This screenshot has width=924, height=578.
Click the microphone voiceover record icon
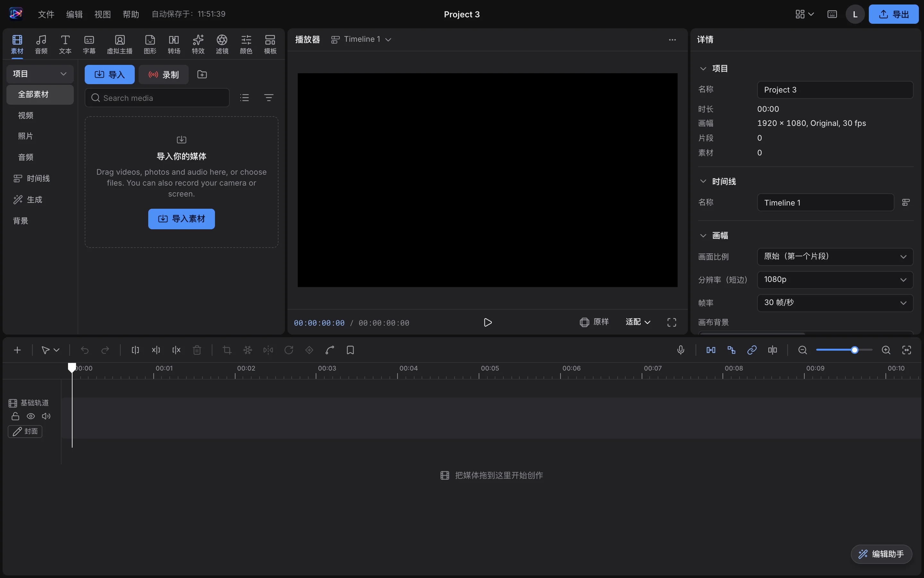point(680,350)
